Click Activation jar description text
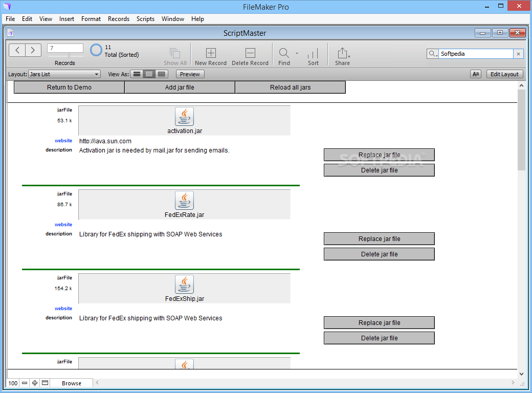Image resolution: width=532 pixels, height=393 pixels. [154, 150]
